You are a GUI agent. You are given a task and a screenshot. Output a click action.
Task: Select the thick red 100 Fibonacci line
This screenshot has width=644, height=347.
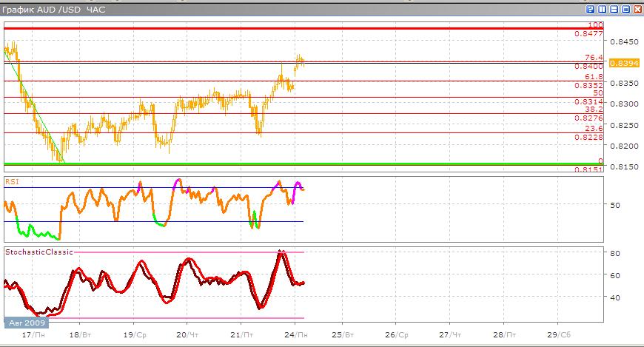(x=296, y=28)
